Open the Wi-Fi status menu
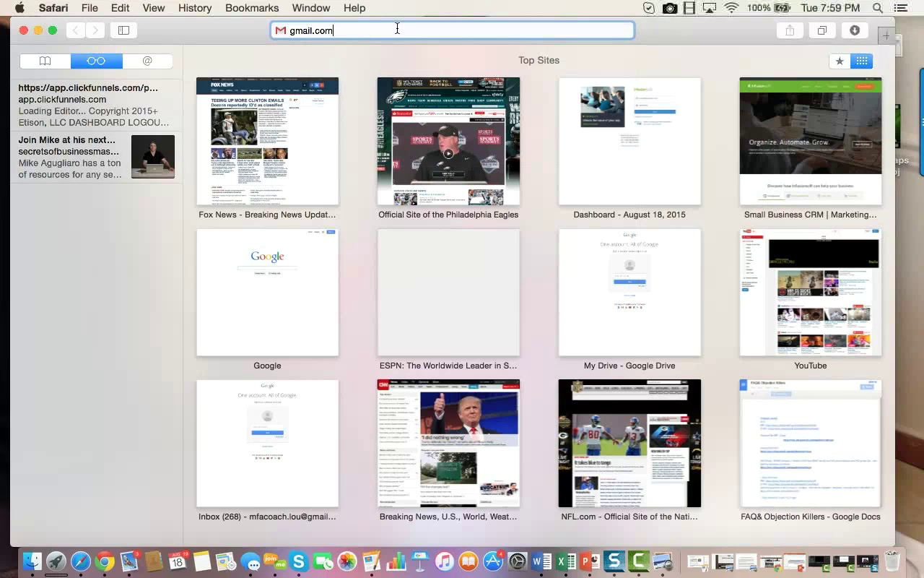The height and width of the screenshot is (578, 924). click(x=731, y=8)
